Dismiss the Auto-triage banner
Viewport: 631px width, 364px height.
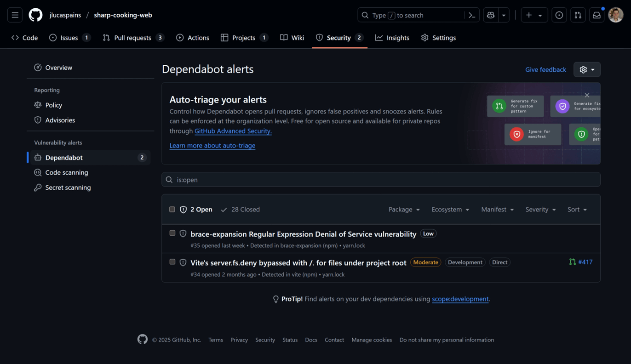(587, 95)
